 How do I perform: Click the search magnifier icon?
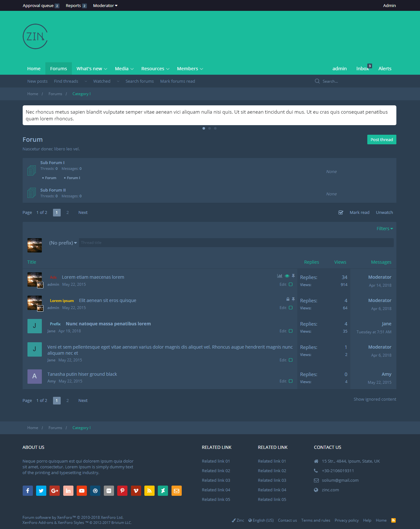(x=317, y=81)
